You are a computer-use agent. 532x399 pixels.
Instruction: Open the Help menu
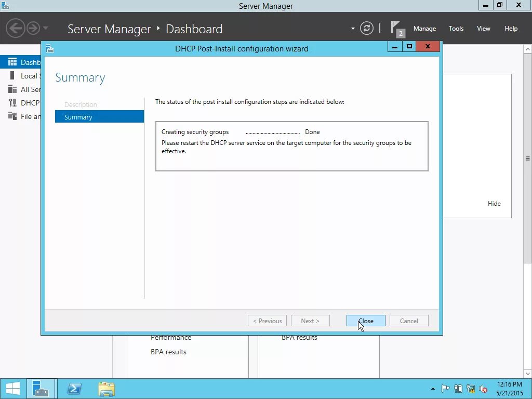(511, 29)
